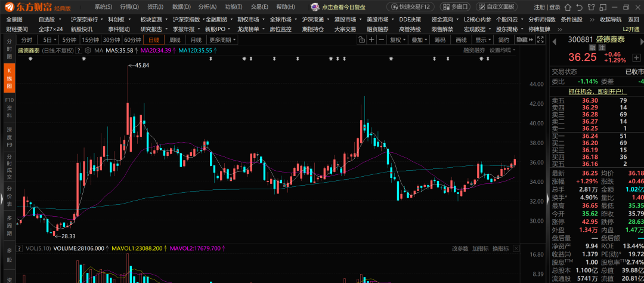Image resolution: width=644 pixels, height=283 pixels.
Task: Switch to 分时 period tab
Action: (x=26, y=40)
